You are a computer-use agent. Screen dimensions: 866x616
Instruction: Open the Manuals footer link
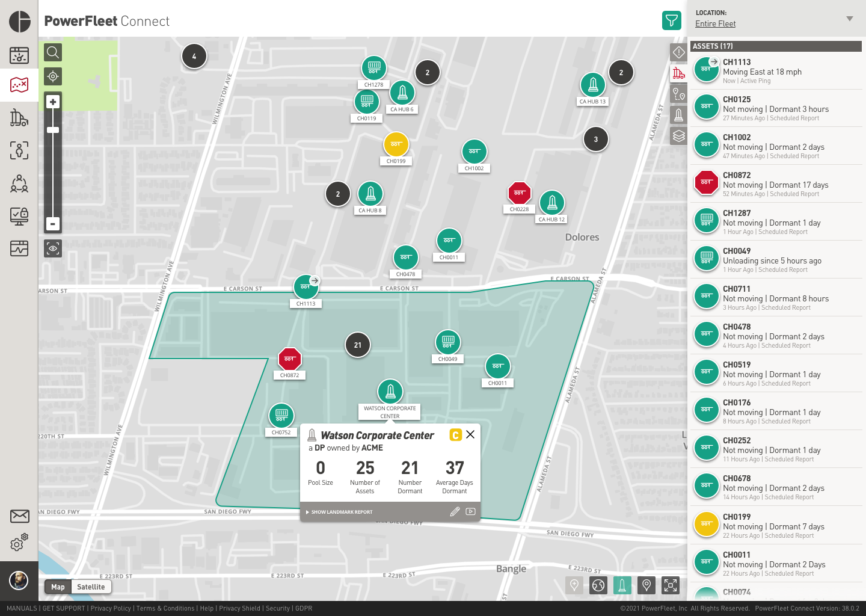pyautogui.click(x=22, y=608)
